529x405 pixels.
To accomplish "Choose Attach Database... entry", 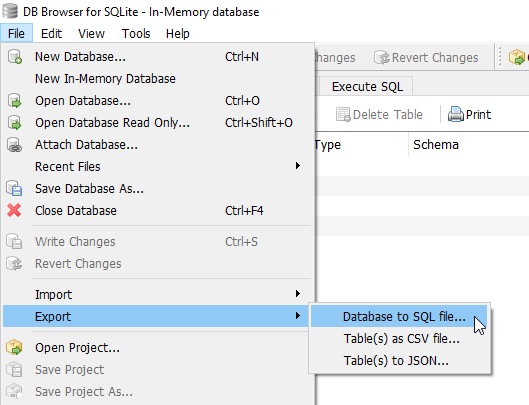I will 157,145.
